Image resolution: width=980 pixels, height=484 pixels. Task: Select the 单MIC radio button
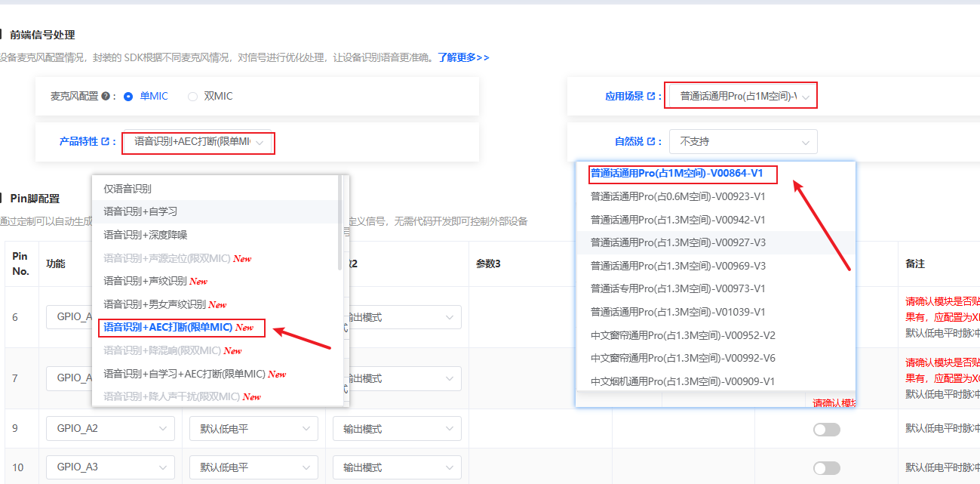tap(128, 97)
